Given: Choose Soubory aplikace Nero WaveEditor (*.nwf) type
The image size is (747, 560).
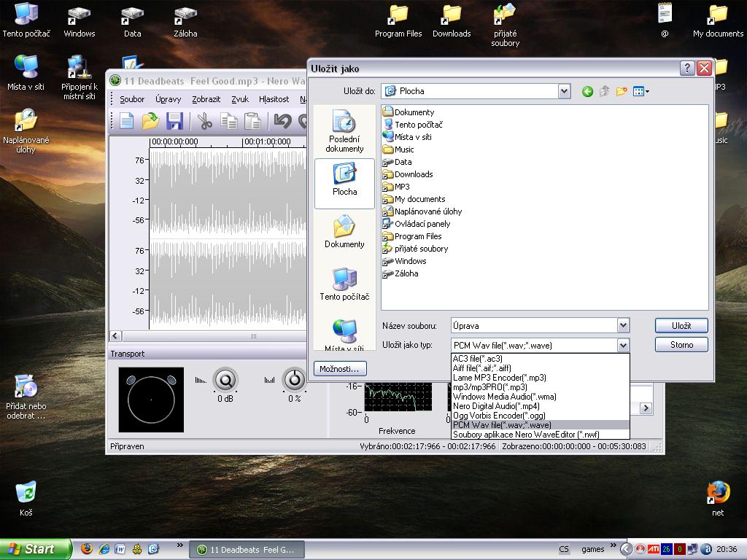Looking at the screenshot, I should [541, 435].
